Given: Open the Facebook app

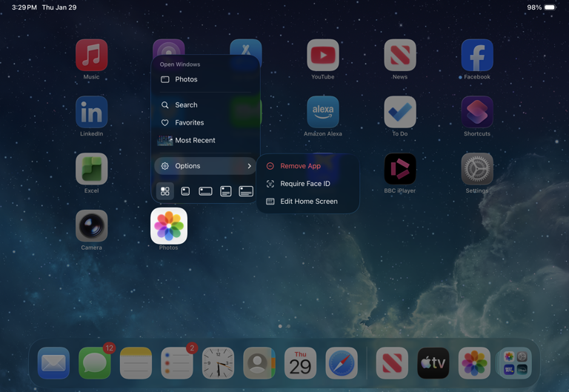Looking at the screenshot, I should click(477, 55).
